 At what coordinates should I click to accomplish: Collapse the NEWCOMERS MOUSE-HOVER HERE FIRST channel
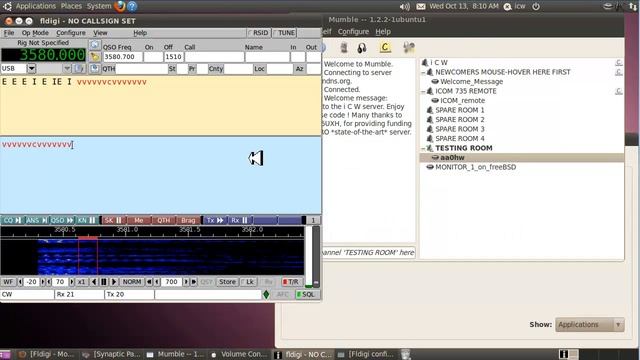(423, 72)
